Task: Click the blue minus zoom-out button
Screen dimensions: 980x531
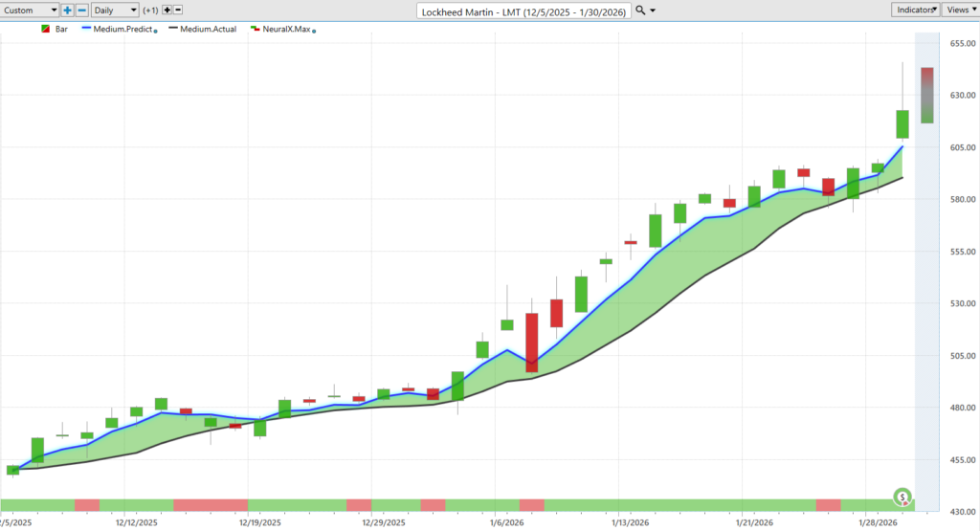Action: pyautogui.click(x=81, y=10)
